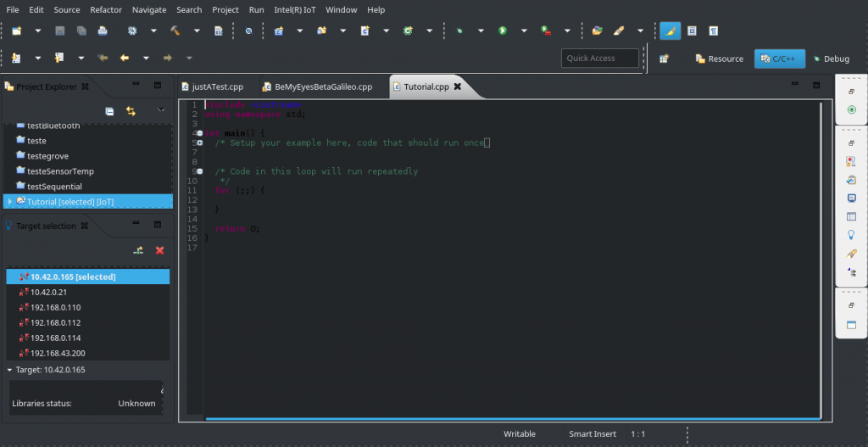Image resolution: width=868 pixels, height=447 pixels.
Task: Switch to the Resource perspective
Action: (719, 59)
